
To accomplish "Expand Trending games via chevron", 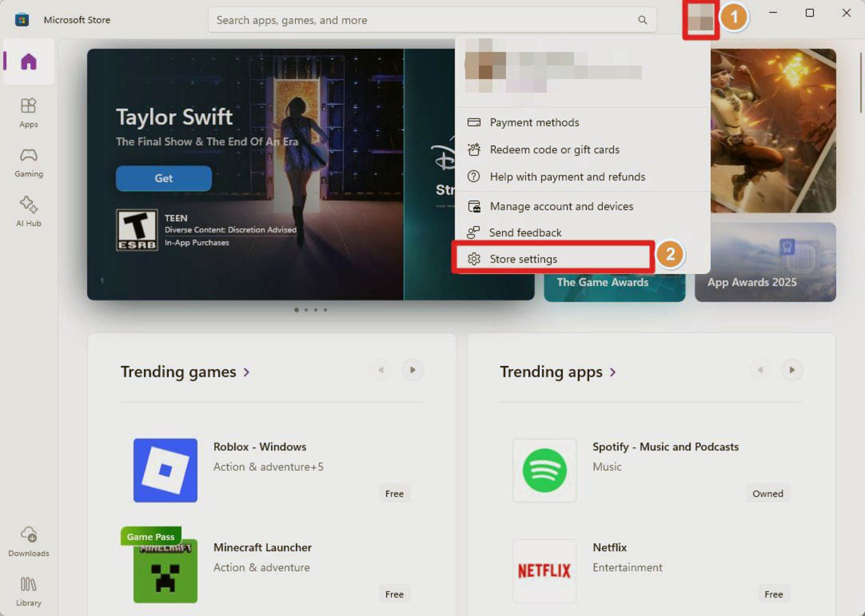I will coord(246,372).
